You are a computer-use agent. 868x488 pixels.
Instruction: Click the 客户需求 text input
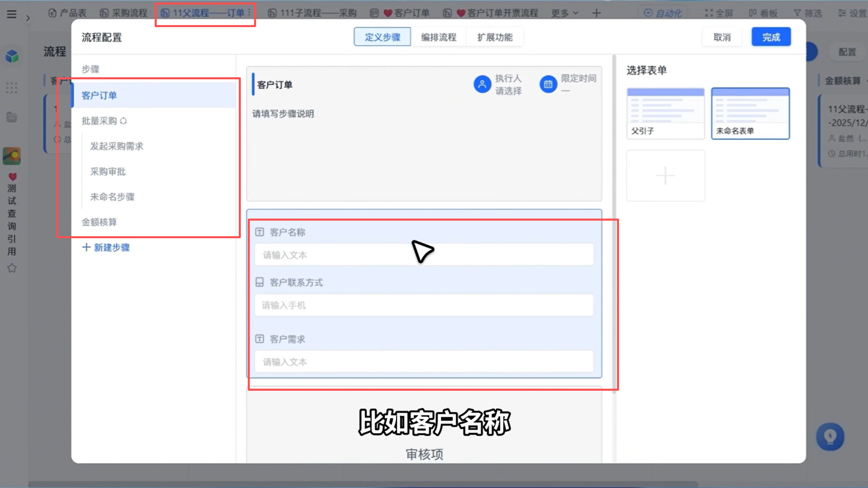click(x=424, y=362)
